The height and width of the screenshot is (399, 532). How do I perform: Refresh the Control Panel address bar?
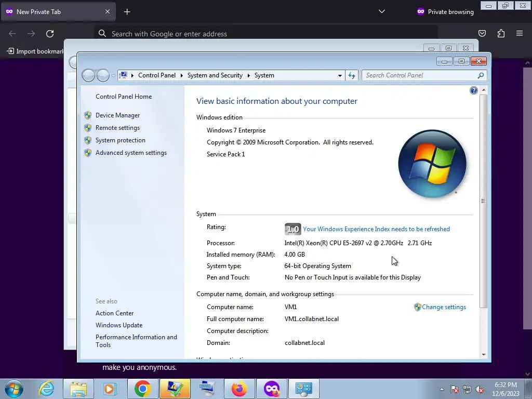(x=352, y=75)
